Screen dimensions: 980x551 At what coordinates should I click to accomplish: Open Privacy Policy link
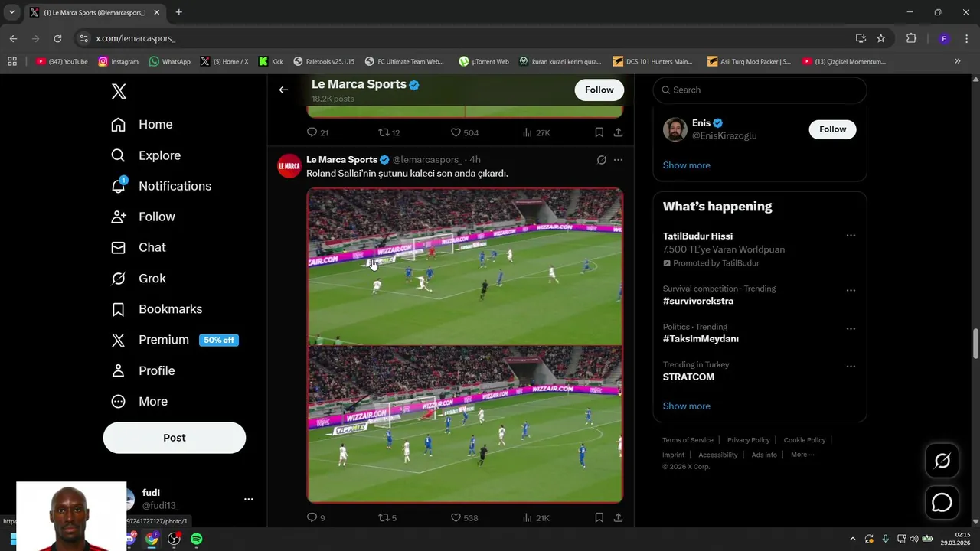[x=748, y=440]
